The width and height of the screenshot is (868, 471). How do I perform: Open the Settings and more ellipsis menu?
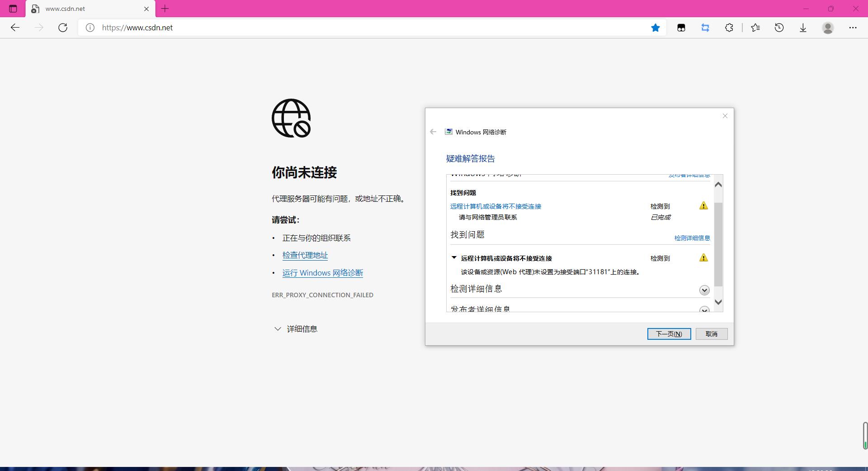853,28
